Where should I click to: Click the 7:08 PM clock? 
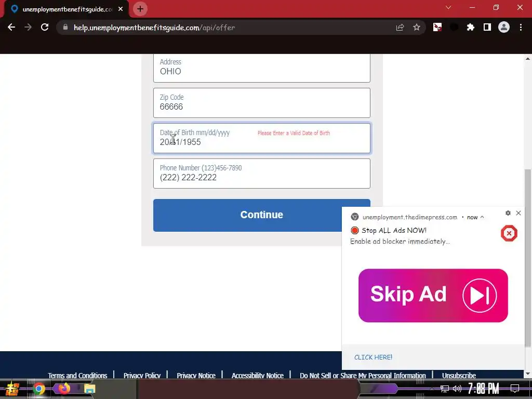click(x=484, y=389)
